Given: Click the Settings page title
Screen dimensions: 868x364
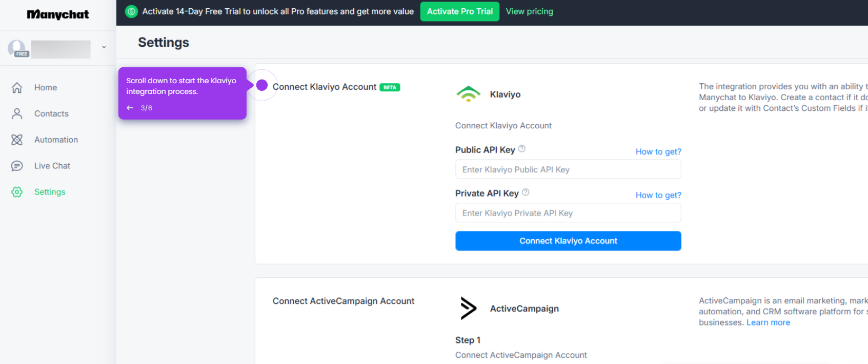Looking at the screenshot, I should tap(164, 42).
